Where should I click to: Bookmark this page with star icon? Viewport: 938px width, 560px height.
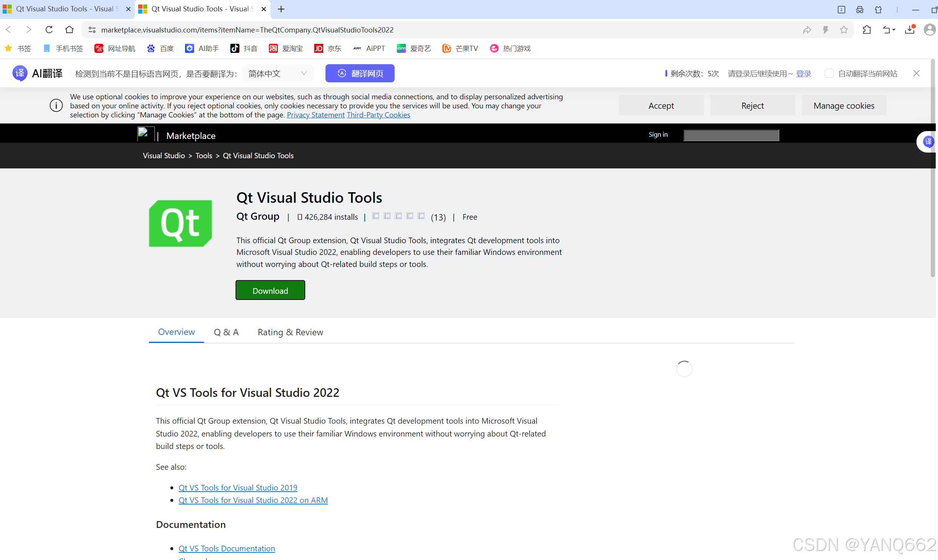[x=844, y=30]
